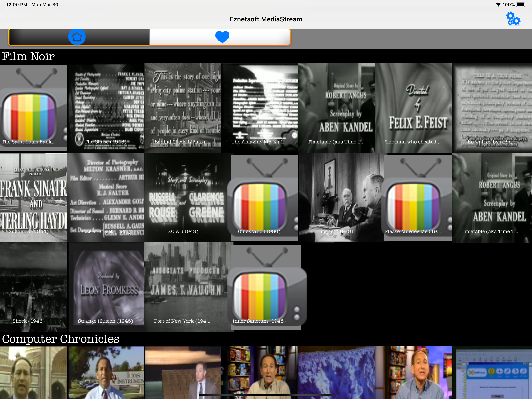Image resolution: width=532 pixels, height=399 pixels.
Task: Select Port of New York film
Action: (187, 287)
